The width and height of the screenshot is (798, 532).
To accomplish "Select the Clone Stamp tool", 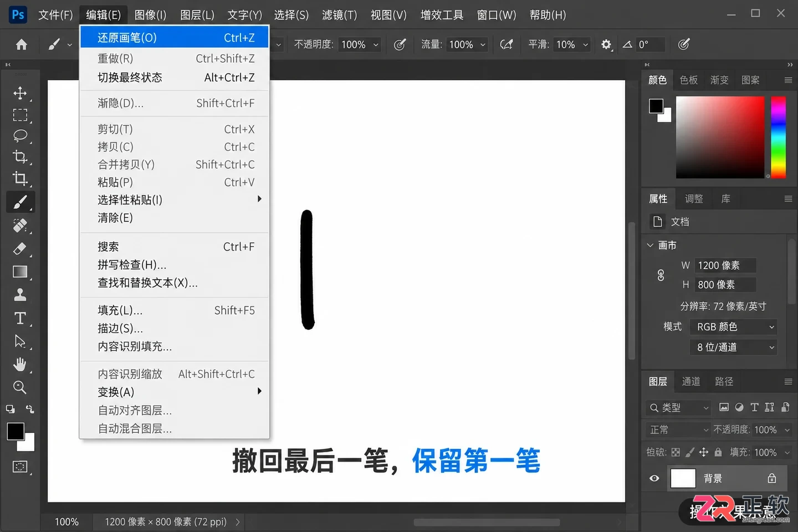I will 20,294.
